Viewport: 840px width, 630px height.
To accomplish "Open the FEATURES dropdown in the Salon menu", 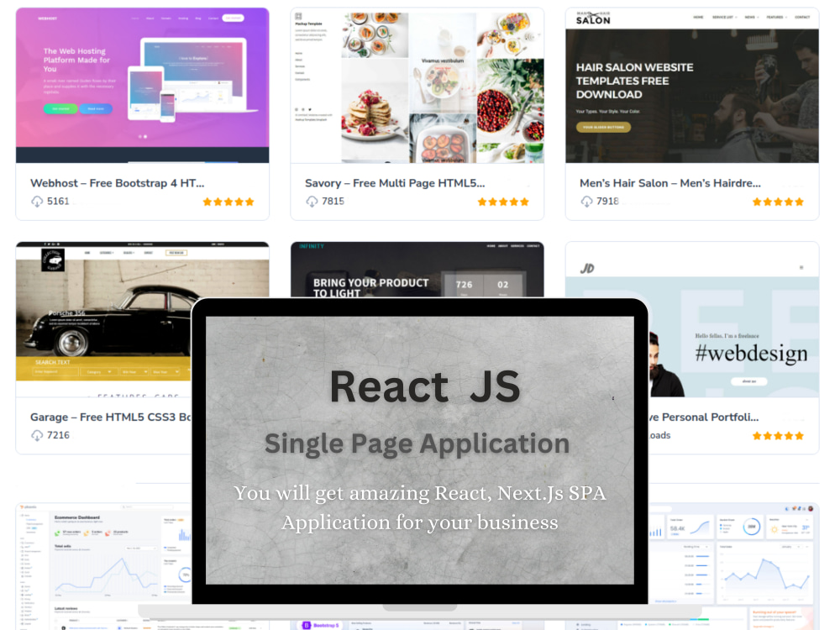I will coord(777,16).
